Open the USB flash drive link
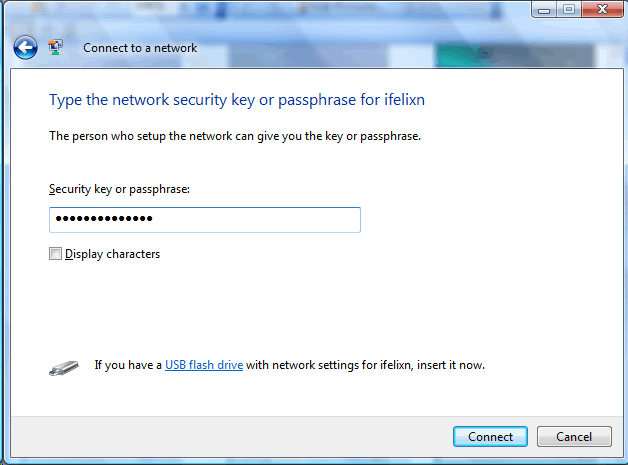 click(x=204, y=365)
